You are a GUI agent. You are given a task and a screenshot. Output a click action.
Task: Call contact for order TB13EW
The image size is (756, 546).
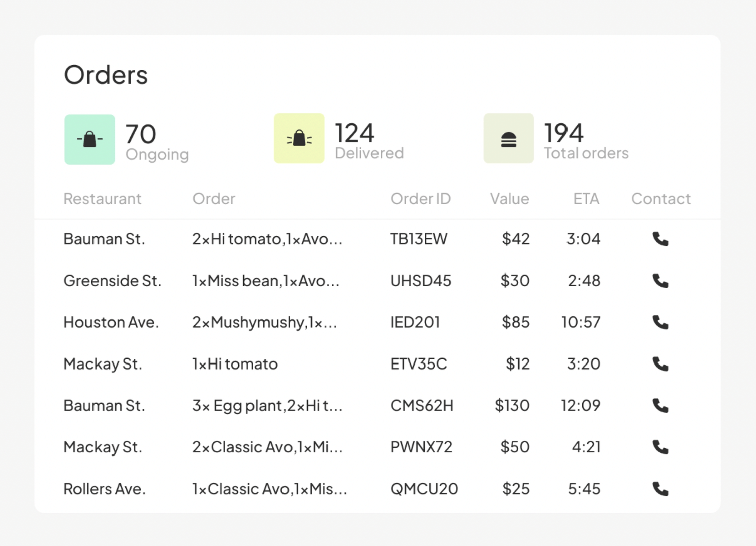point(660,239)
